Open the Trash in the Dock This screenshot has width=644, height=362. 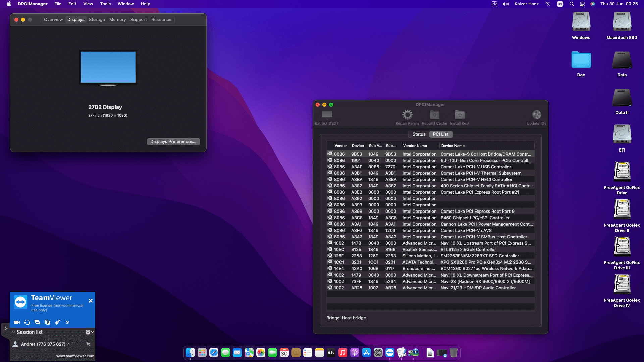pos(453,353)
